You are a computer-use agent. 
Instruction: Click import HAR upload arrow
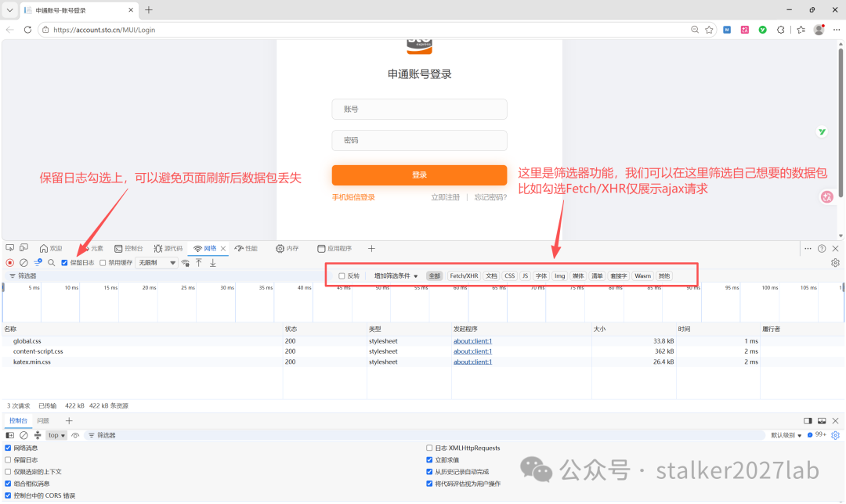click(x=198, y=263)
